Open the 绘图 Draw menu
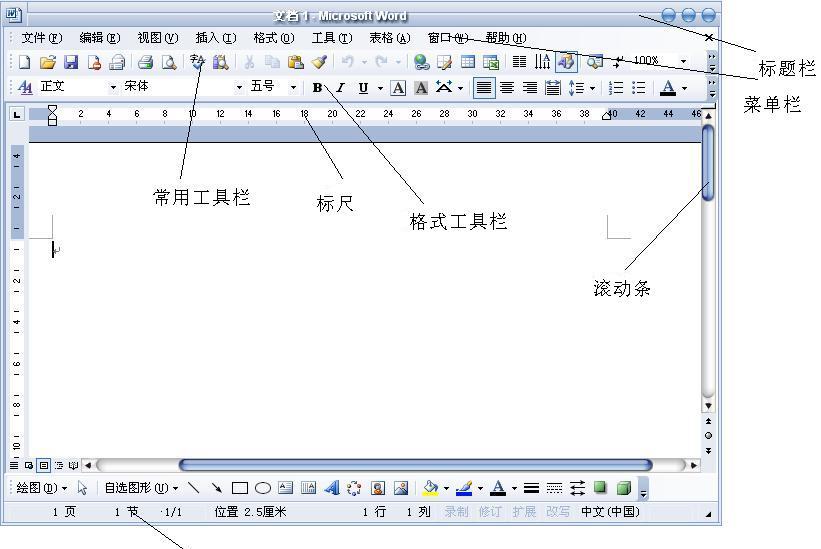This screenshot has width=821, height=549. click(41, 488)
